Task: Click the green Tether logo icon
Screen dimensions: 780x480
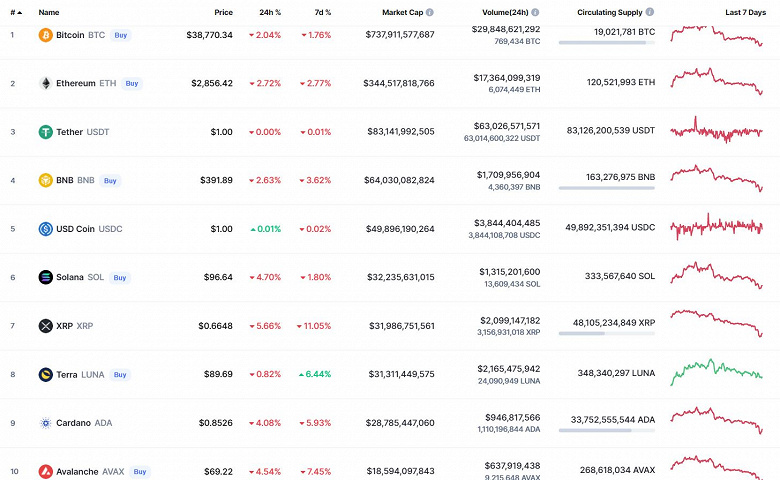Action: pos(45,132)
